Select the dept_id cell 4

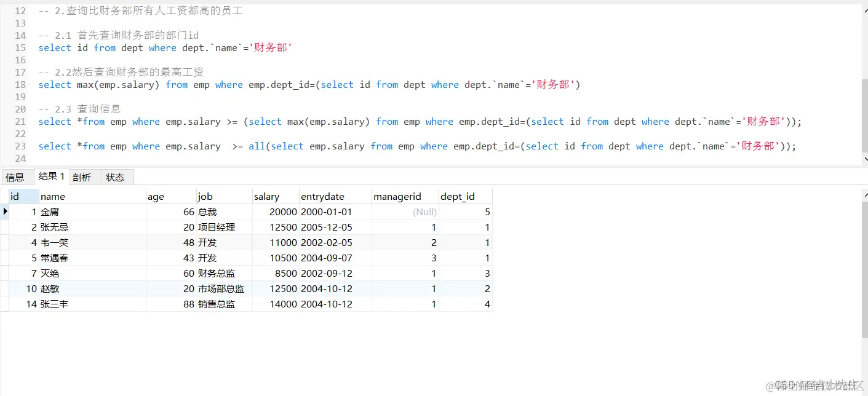pyautogui.click(x=466, y=304)
